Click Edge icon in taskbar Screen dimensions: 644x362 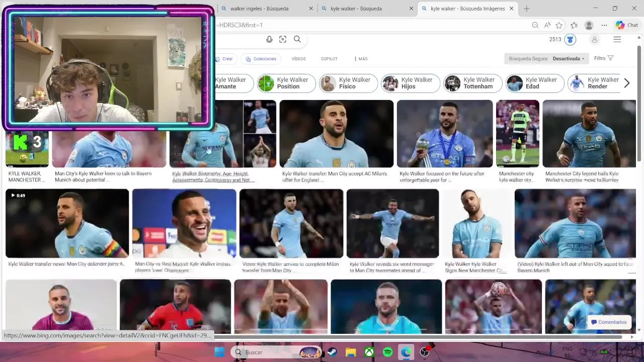pyautogui.click(x=406, y=352)
